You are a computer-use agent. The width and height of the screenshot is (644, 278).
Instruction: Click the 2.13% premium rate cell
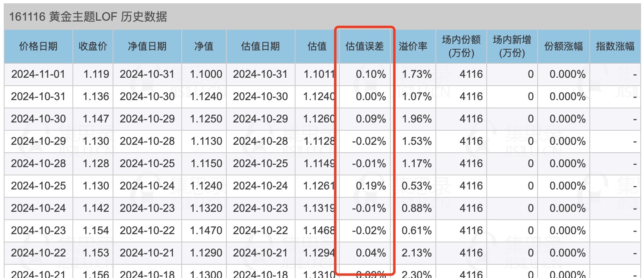417,253
